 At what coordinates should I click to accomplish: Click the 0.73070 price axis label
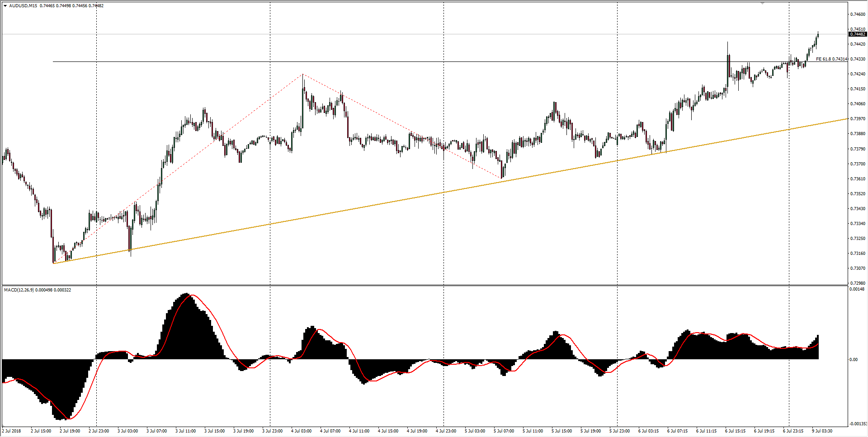pyautogui.click(x=858, y=268)
